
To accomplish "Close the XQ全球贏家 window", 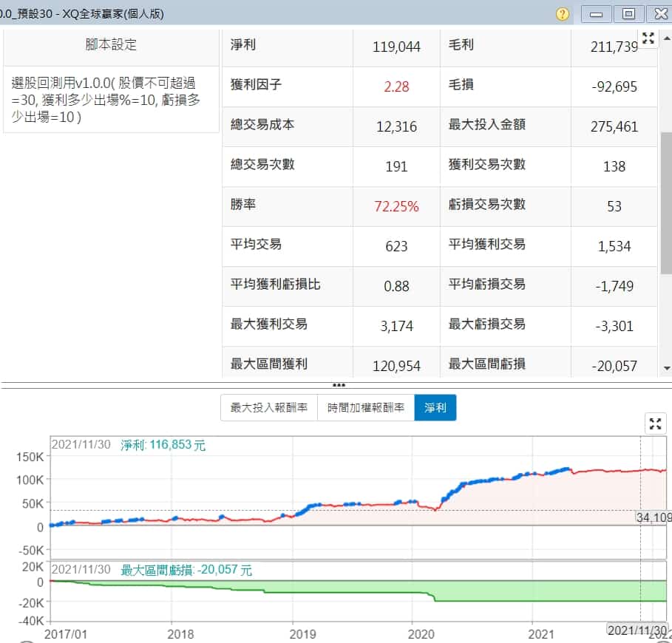I will click(658, 14).
